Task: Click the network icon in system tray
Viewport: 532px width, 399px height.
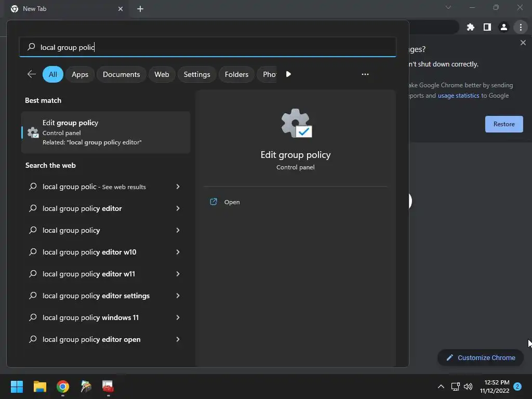Action: click(x=455, y=387)
